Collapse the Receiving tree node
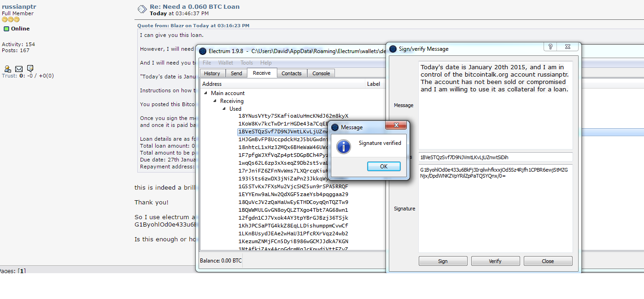644x299 pixels. [x=215, y=101]
